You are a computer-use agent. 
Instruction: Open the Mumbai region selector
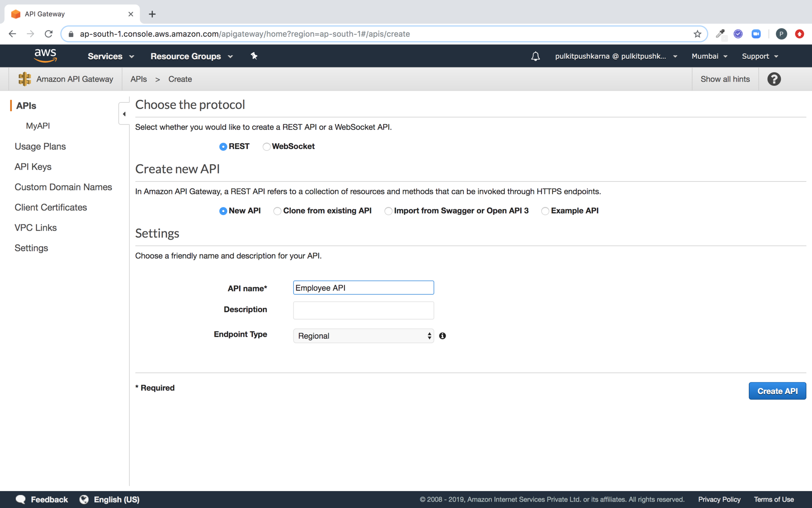tap(709, 56)
